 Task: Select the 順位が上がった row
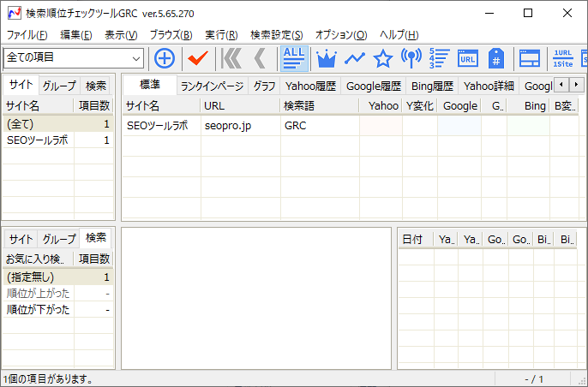pos(58,294)
